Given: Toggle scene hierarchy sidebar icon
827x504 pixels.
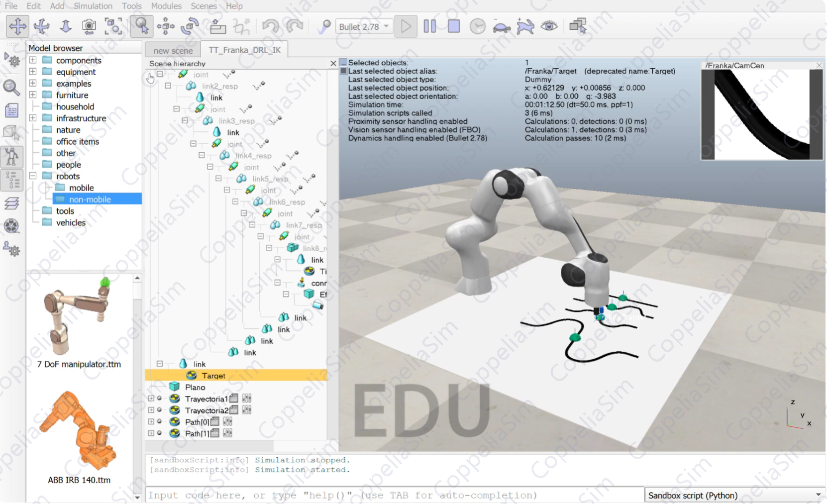Looking at the screenshot, I should pos(12,180).
